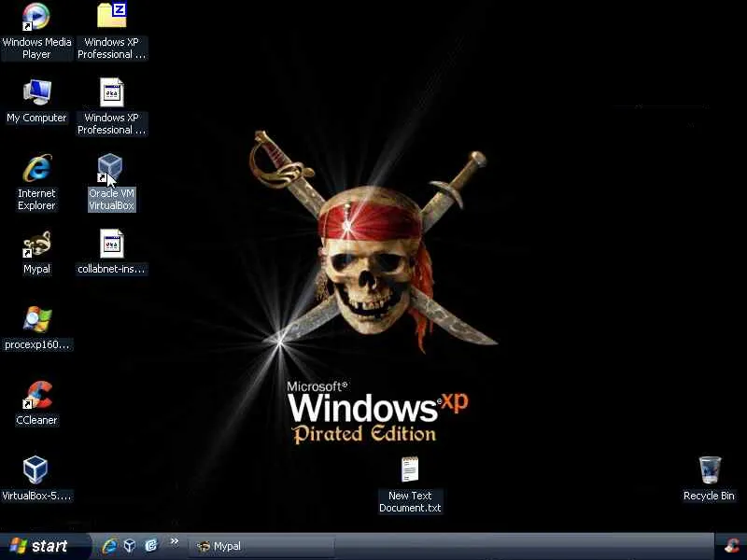
Task: Select the Internet Explorer desktop icon
Action: tap(36, 168)
